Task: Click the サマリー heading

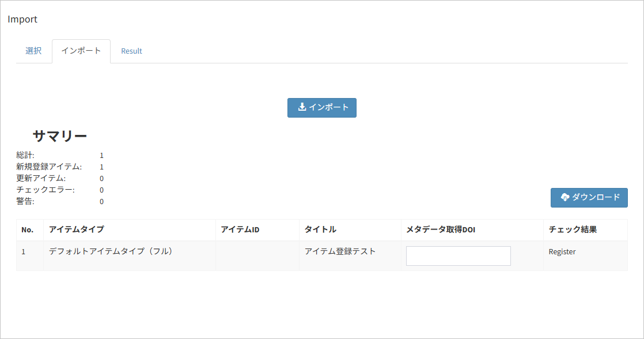Action: click(59, 136)
